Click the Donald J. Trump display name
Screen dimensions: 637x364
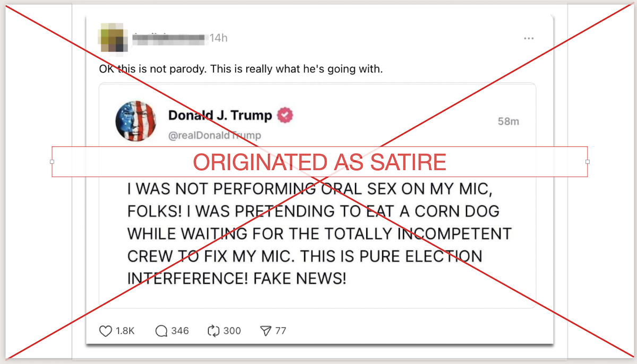point(221,115)
